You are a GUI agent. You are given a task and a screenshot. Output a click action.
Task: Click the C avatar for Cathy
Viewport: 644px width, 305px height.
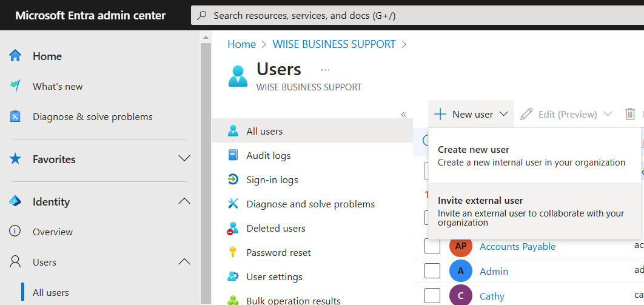click(x=461, y=295)
